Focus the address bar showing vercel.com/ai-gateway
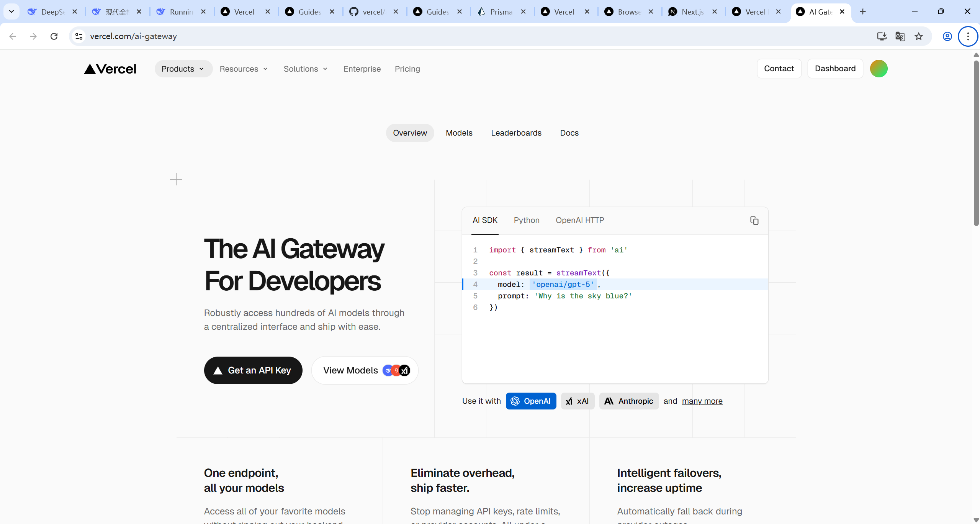 (475, 36)
